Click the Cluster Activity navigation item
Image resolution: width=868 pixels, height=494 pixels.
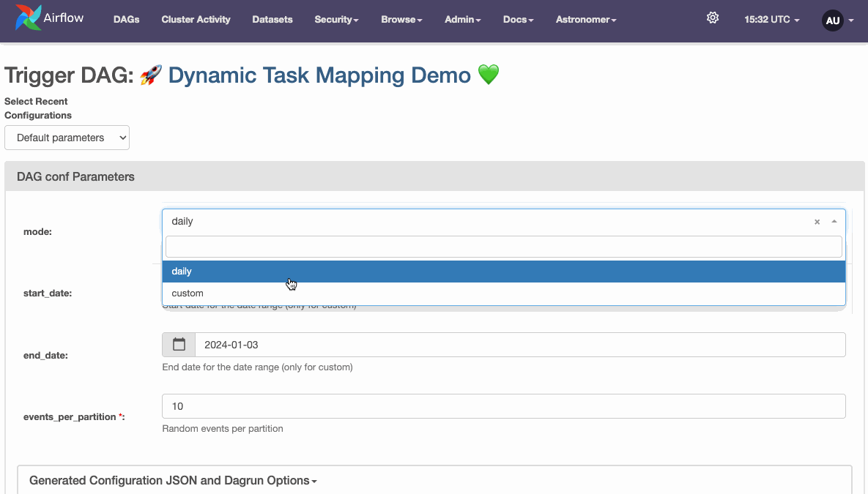click(x=196, y=20)
